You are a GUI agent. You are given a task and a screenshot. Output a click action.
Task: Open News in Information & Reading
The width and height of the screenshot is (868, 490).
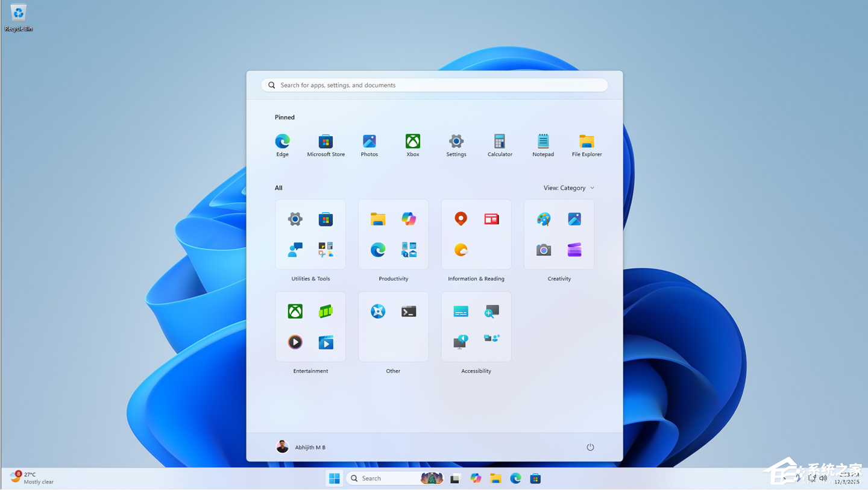pos(492,219)
